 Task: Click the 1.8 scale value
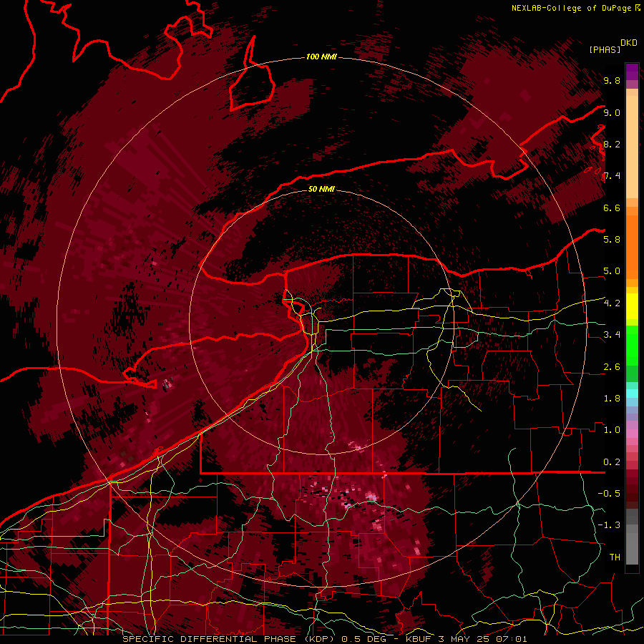pyautogui.click(x=612, y=399)
